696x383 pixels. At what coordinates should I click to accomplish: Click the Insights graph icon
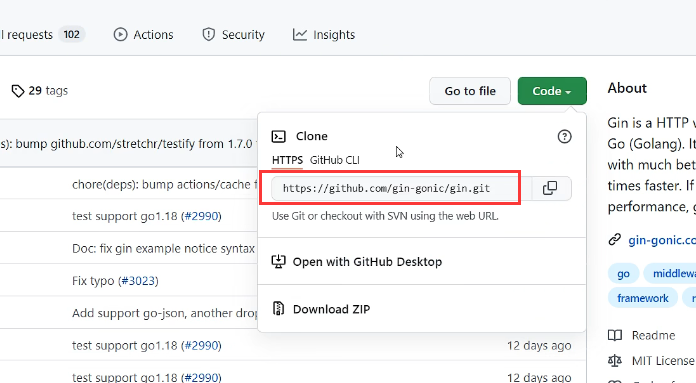click(x=300, y=35)
